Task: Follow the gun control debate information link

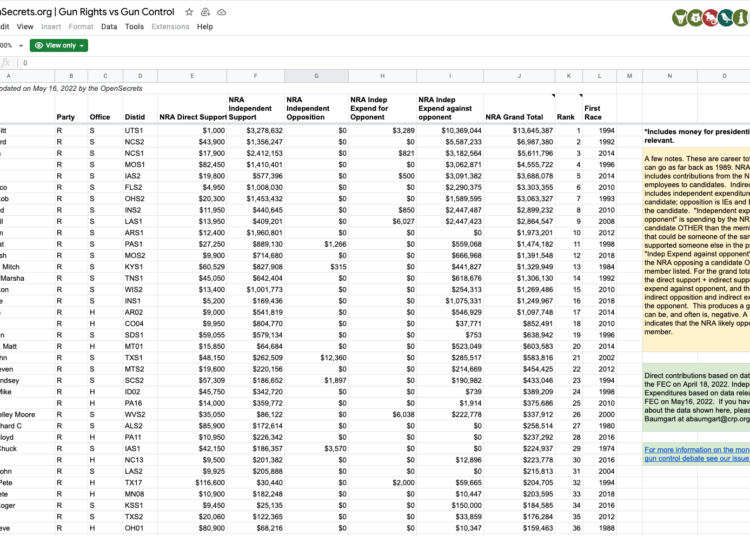Action: (697, 454)
